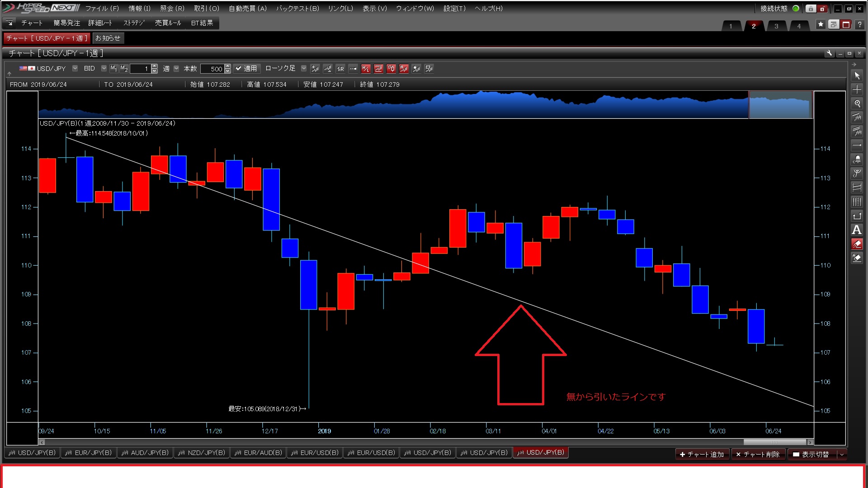This screenshot has width=868, height=488.
Task: Toggle the red eraser tool
Action: click(857, 244)
